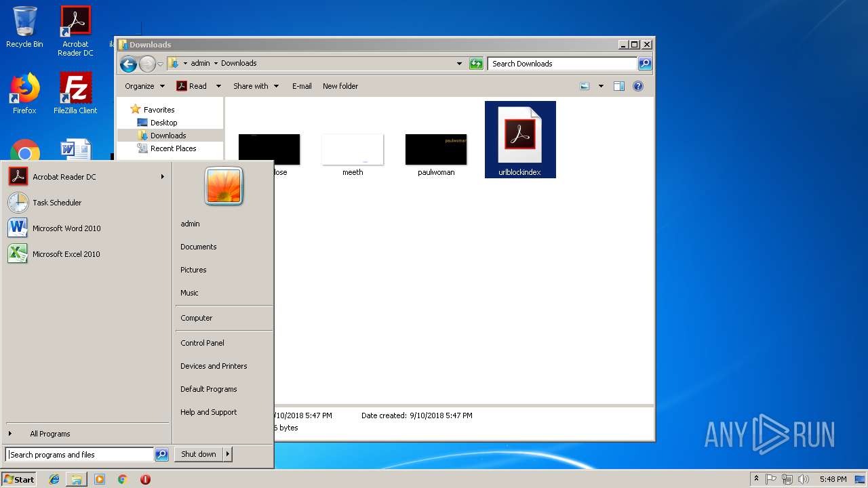Expand admin breadcrumb arrow in address bar

pyautogui.click(x=216, y=63)
